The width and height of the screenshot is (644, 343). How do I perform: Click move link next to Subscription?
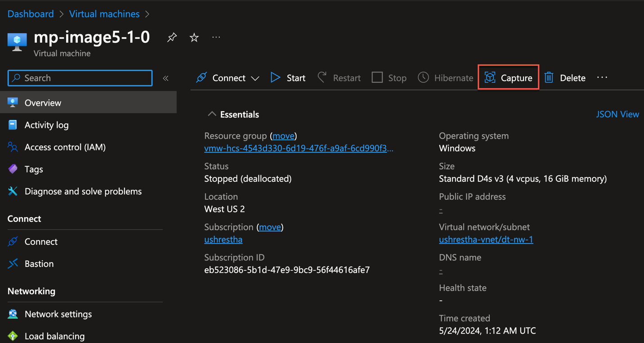pyautogui.click(x=270, y=227)
